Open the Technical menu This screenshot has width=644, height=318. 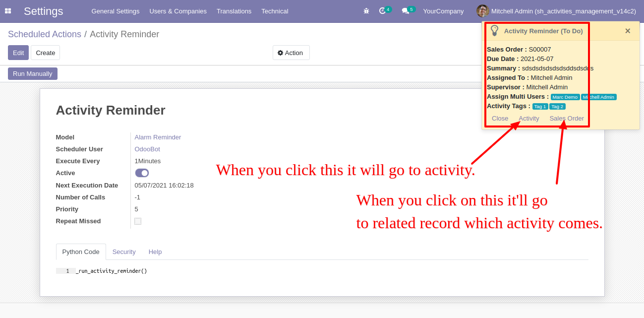point(275,11)
